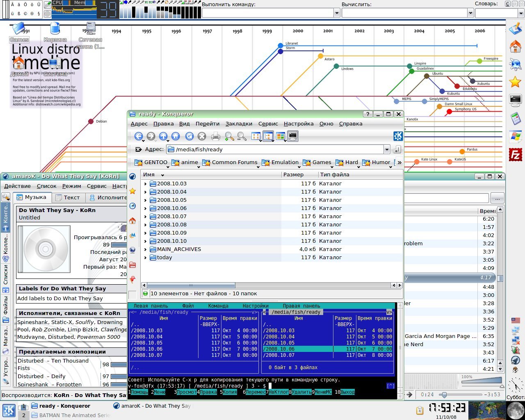Switch to virtual desktop 2 pager
The image size is (525, 420).
point(23,415)
